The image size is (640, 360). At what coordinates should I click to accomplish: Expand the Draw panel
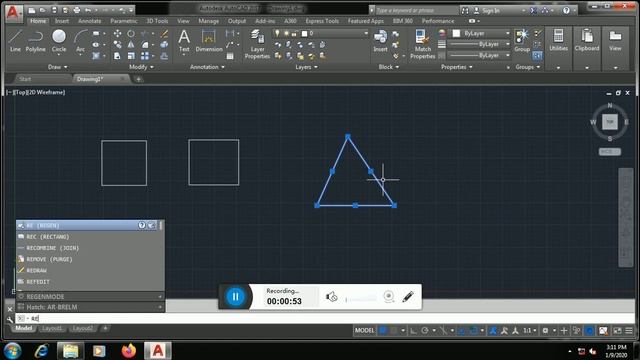58,67
